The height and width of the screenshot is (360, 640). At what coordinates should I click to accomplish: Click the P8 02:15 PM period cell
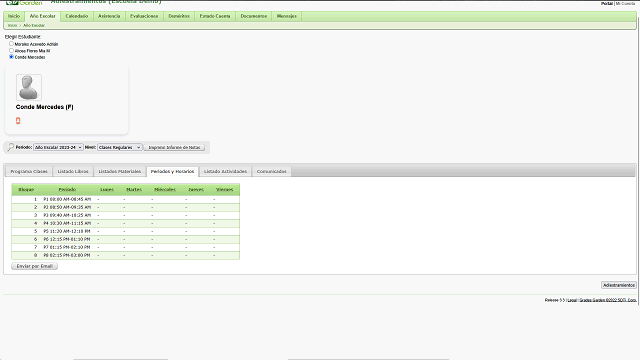click(x=67, y=255)
